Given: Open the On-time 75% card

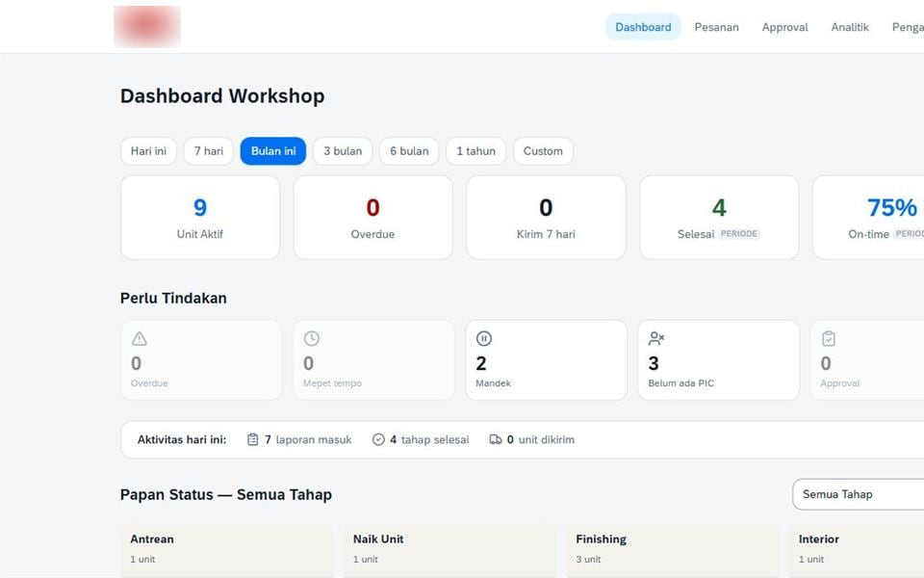Looking at the screenshot, I should coord(868,217).
